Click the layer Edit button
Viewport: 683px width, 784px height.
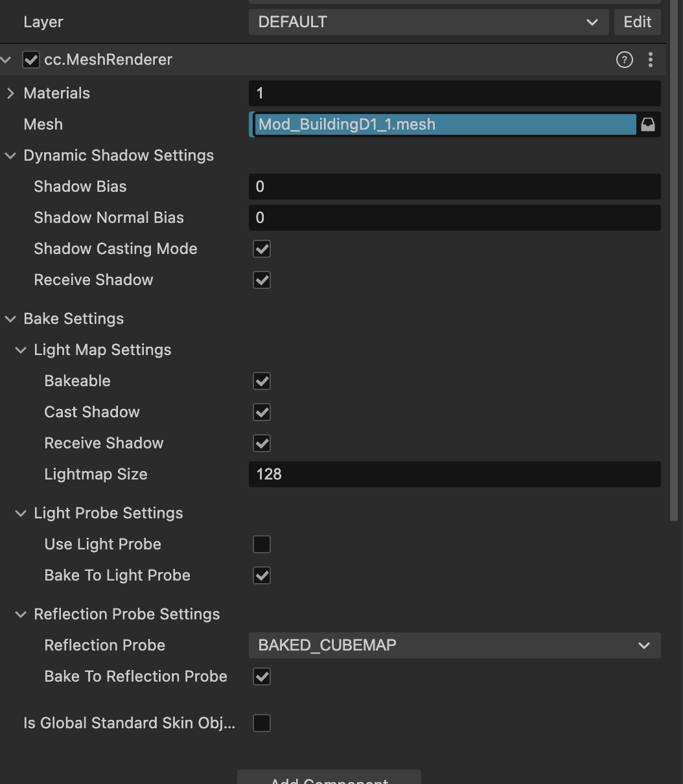(637, 23)
